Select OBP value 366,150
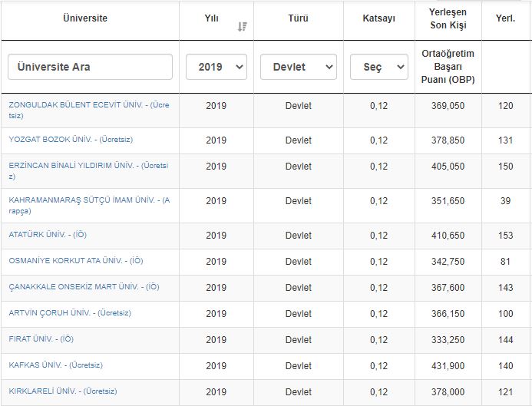 tap(448, 313)
